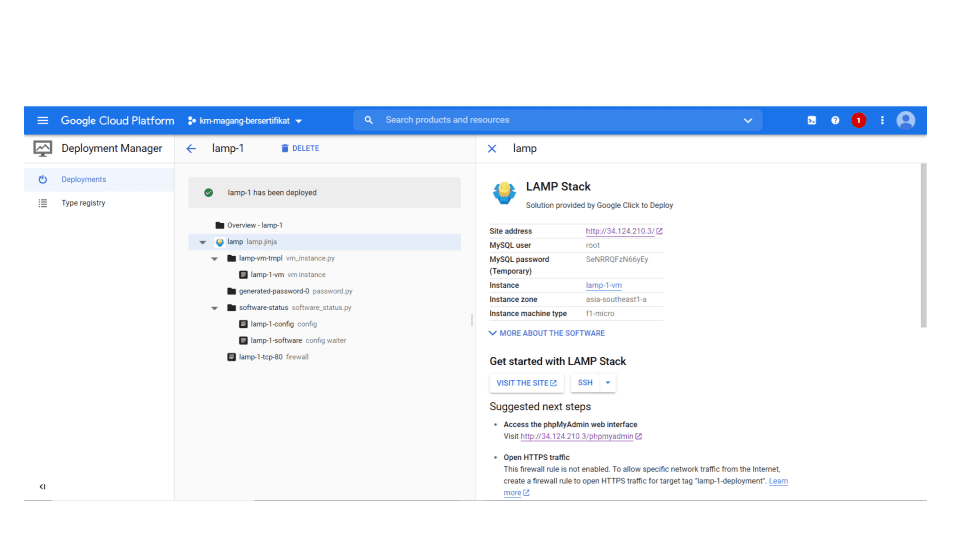Click the LAMP Stack logo icon
The image size is (960, 540).
pyautogui.click(x=504, y=193)
